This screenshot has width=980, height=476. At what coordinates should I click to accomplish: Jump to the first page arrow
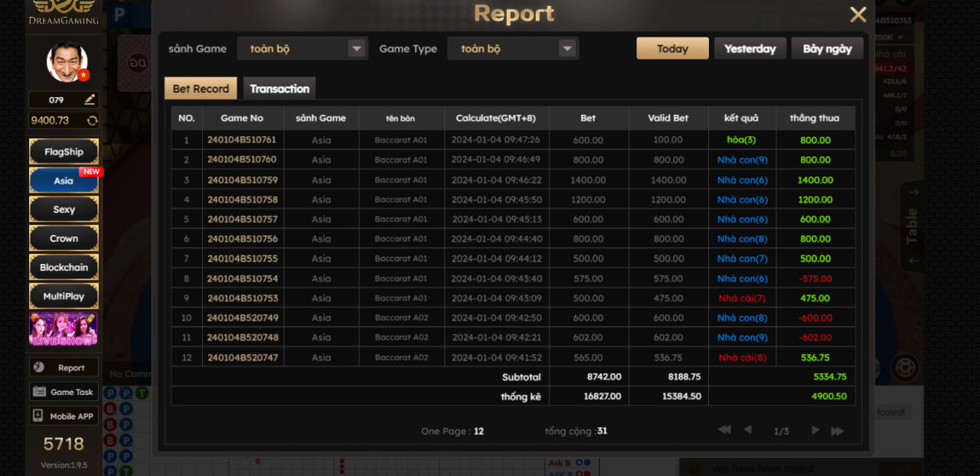[724, 430]
